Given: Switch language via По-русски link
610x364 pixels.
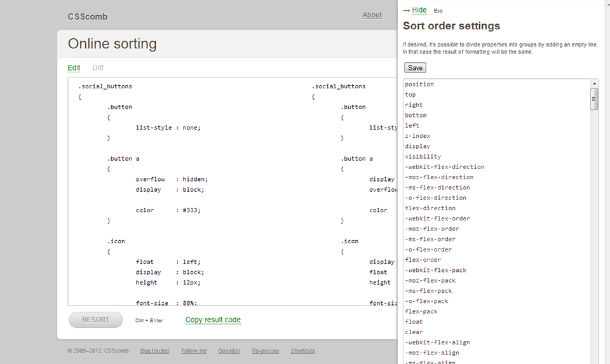Looking at the screenshot, I should (266, 351).
